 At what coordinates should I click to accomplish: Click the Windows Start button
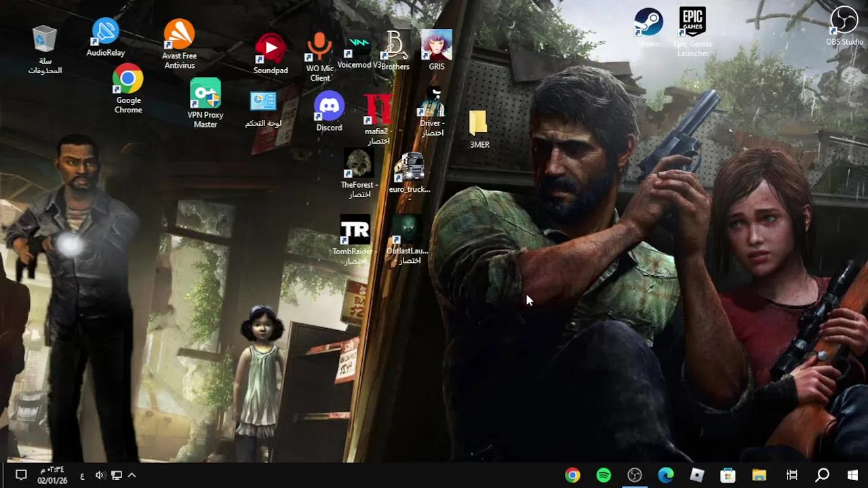click(852, 475)
